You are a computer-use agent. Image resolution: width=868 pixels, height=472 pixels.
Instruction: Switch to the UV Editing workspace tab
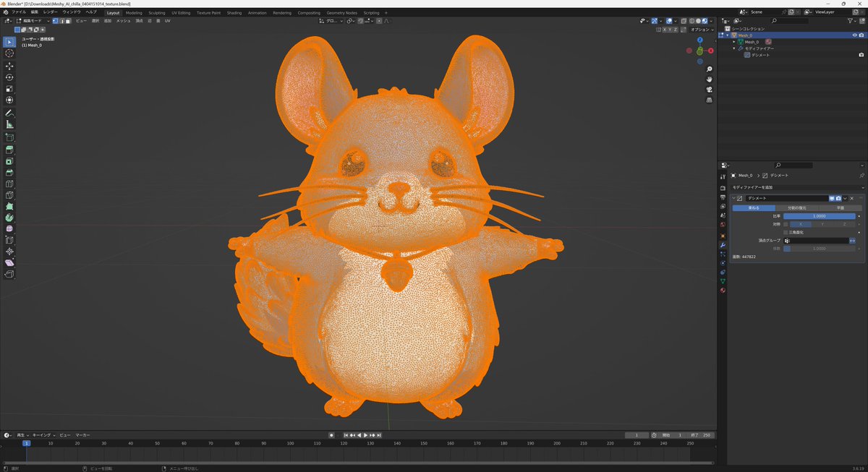tap(181, 12)
